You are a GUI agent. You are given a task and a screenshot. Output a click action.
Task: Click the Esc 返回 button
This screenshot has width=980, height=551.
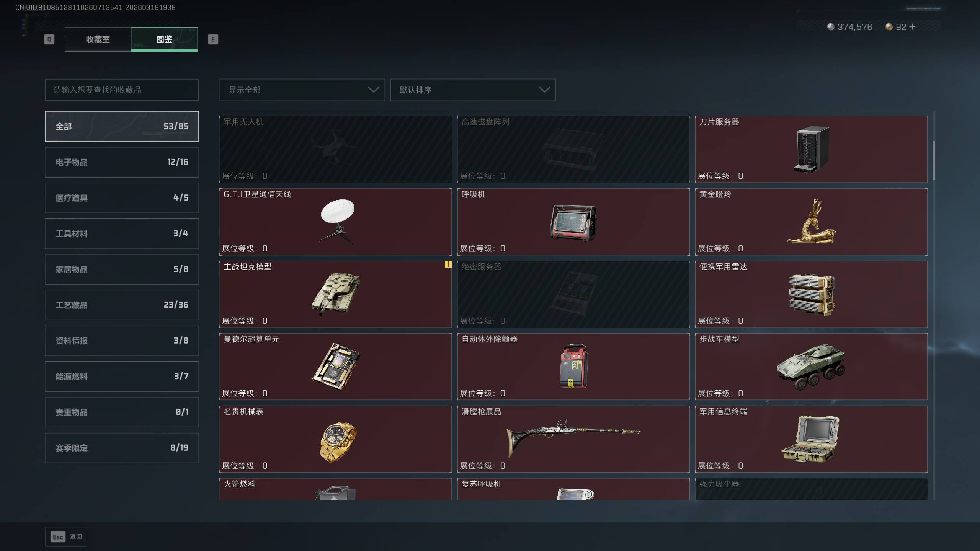pos(66,537)
